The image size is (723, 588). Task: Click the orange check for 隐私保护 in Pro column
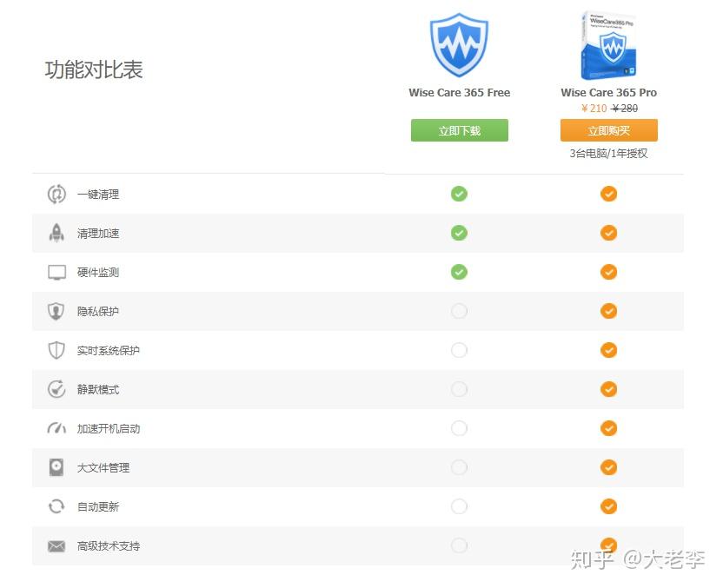tap(608, 311)
